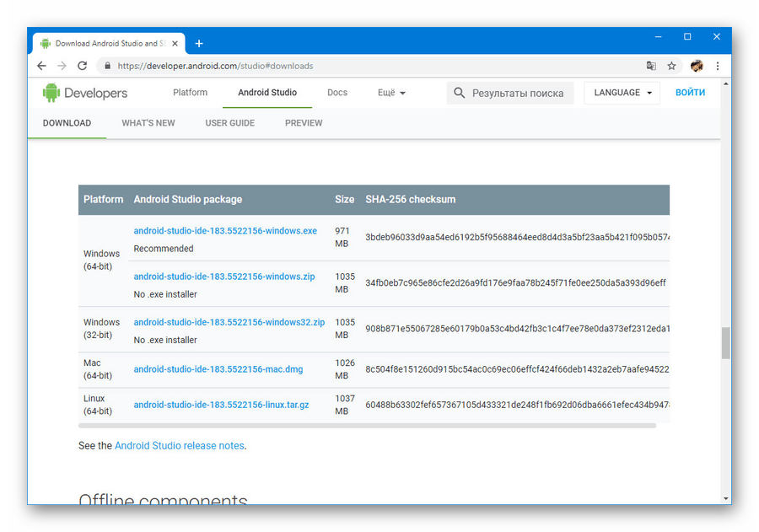Download android-studio-ide-183.5522156-linux.tar.gz

tap(221, 405)
